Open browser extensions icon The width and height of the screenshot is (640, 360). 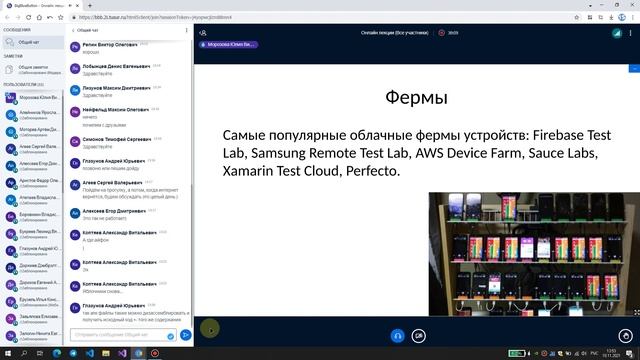pos(590,18)
